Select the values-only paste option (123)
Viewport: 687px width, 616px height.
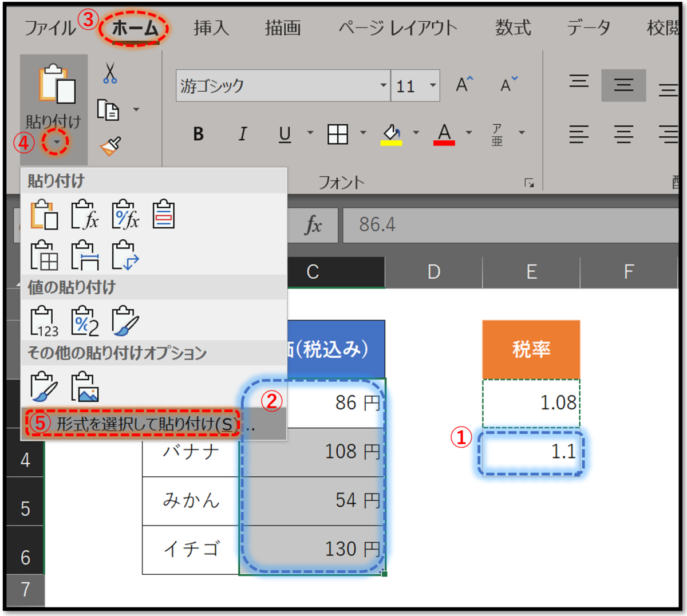(x=44, y=321)
